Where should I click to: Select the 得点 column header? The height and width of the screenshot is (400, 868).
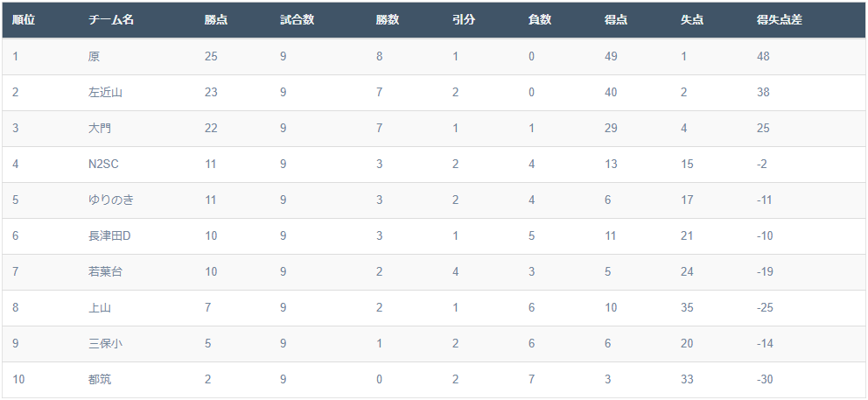[616, 20]
